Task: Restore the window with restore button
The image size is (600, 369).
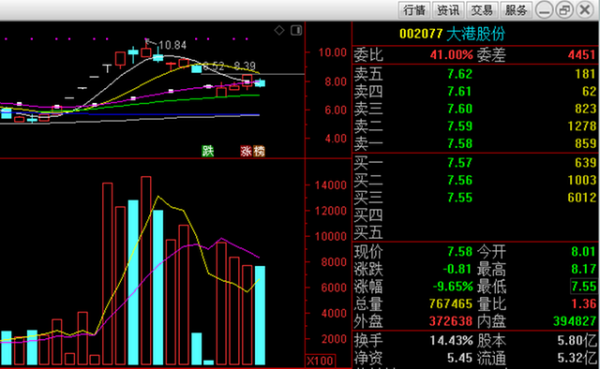Action: pos(564,10)
